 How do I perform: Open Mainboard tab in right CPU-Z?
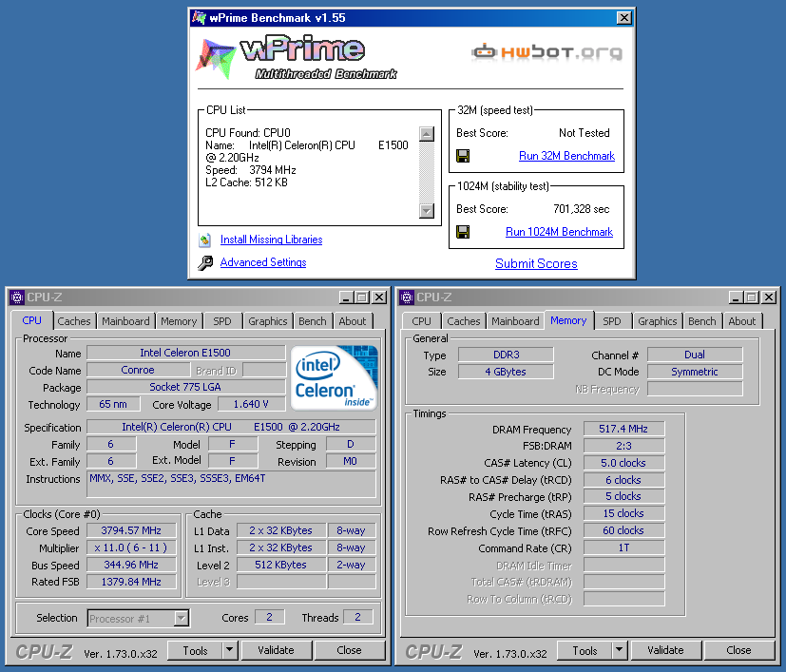click(515, 321)
